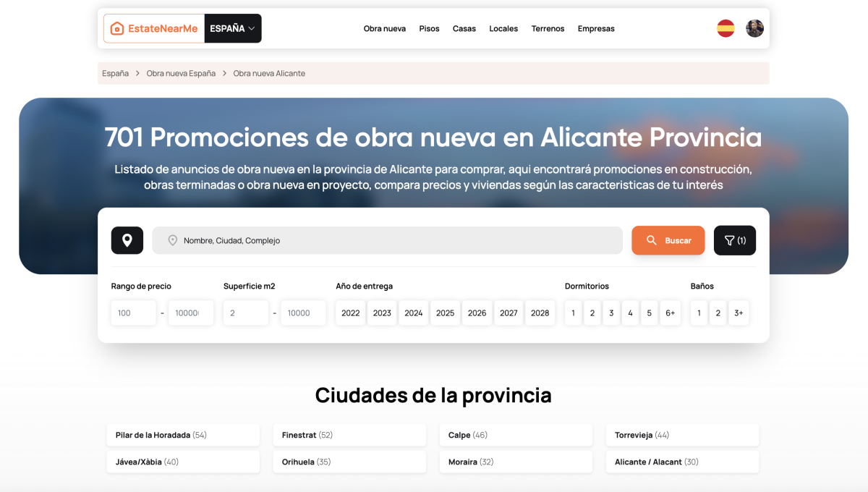Select the 3+ bathrooms option
The image size is (868, 492).
point(738,313)
